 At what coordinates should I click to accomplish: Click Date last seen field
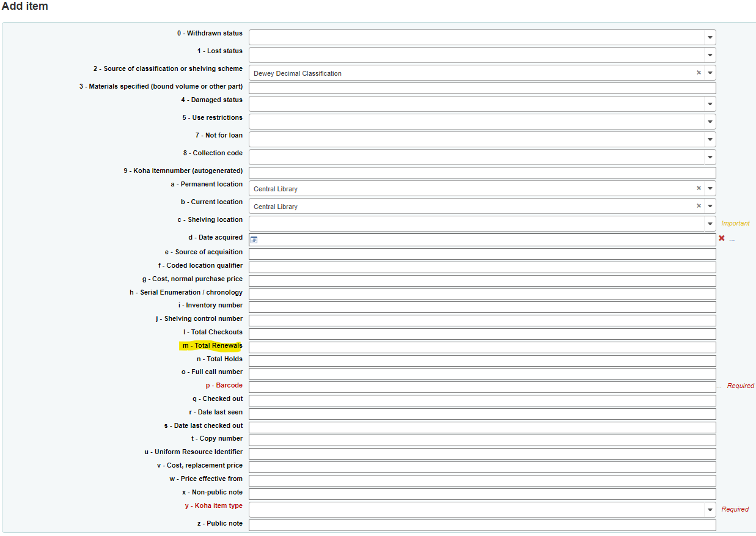(482, 414)
